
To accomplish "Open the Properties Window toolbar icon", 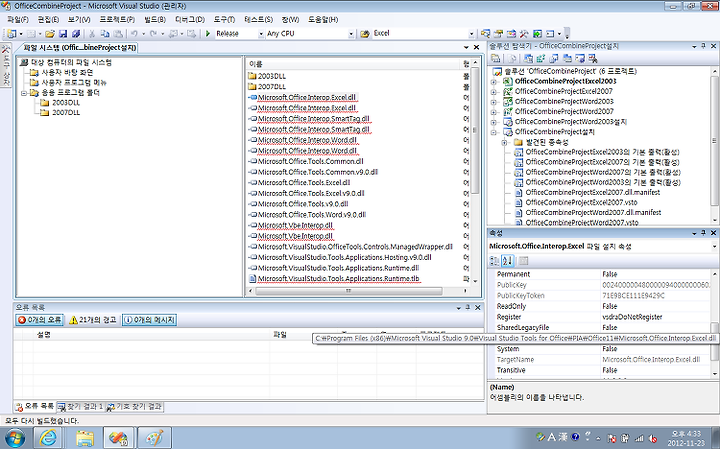I will point(498,34).
